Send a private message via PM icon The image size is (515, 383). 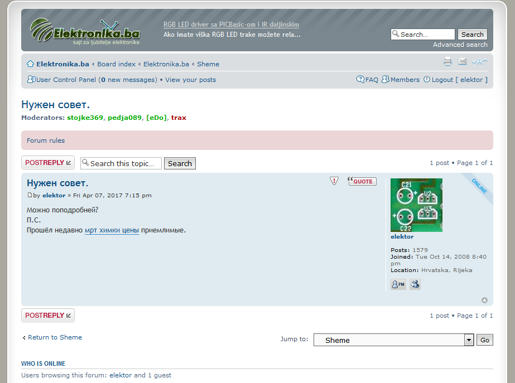point(398,284)
